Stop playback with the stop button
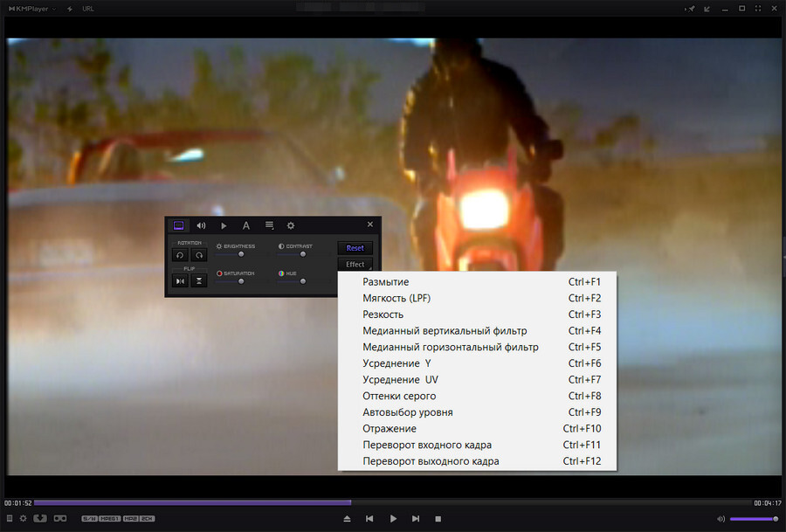This screenshot has width=786, height=532. (438, 519)
